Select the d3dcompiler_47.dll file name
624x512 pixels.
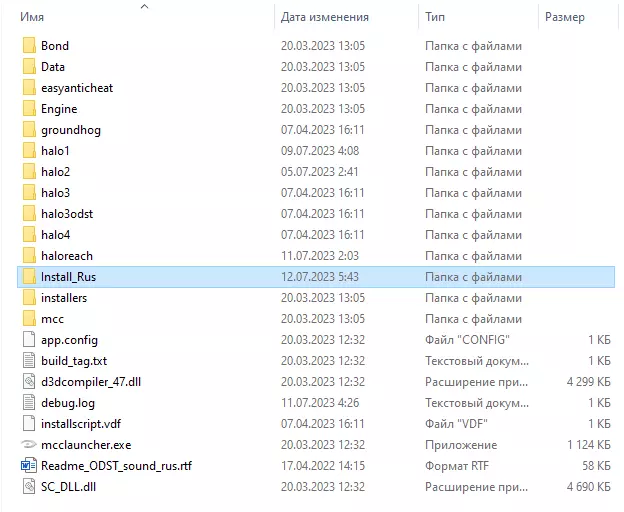91,382
